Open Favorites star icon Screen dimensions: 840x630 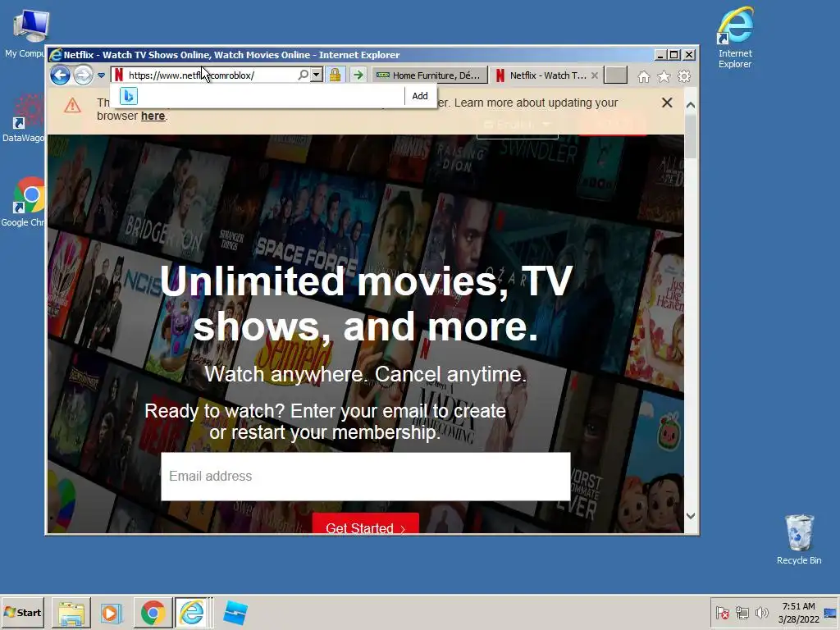[664, 76]
